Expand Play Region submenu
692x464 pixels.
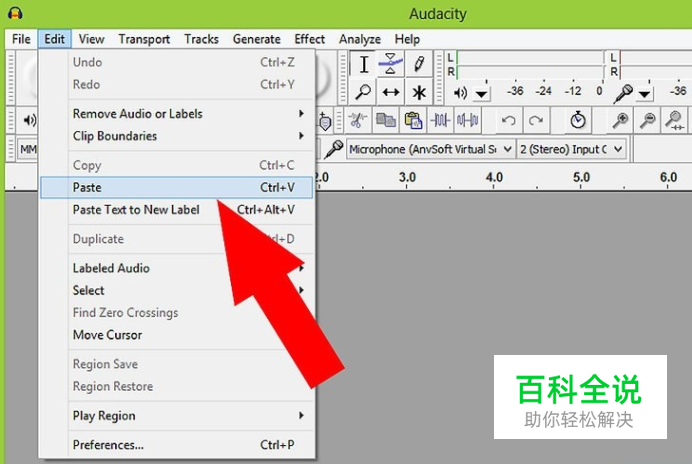tap(177, 415)
